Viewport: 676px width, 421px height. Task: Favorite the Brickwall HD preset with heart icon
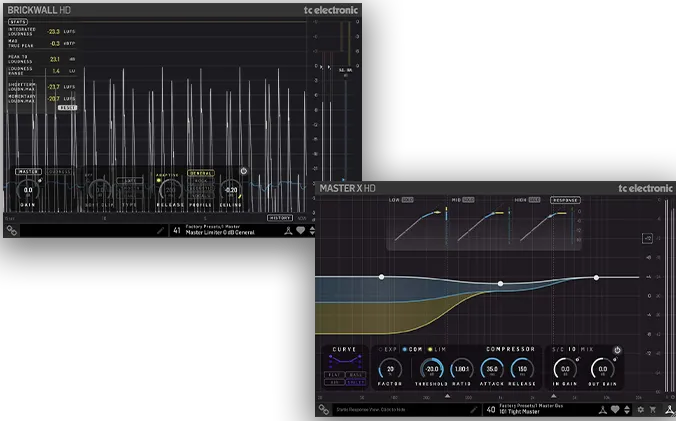[300, 231]
